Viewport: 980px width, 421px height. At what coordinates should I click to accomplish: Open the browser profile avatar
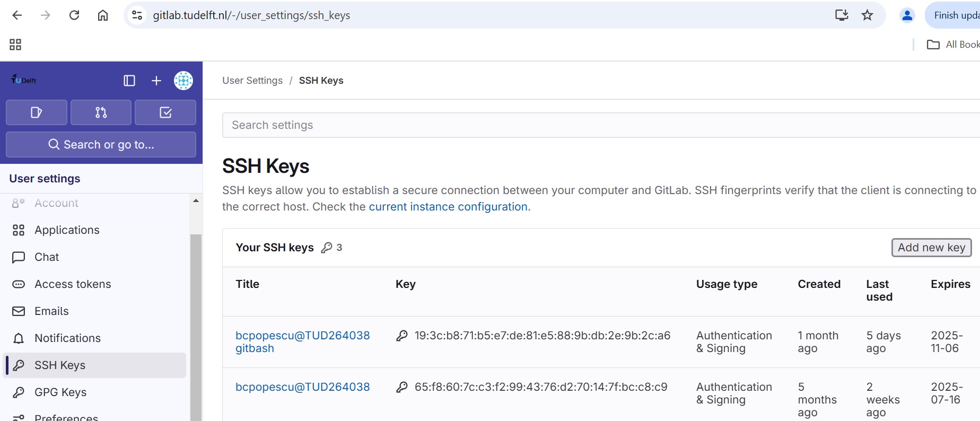(x=907, y=15)
